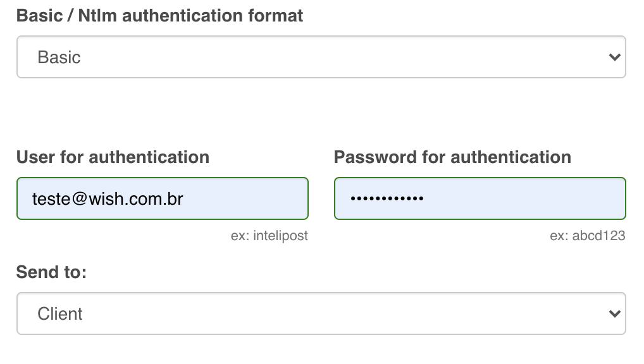
Task: Click the word "Ntlm" in the format label
Action: 97,16
